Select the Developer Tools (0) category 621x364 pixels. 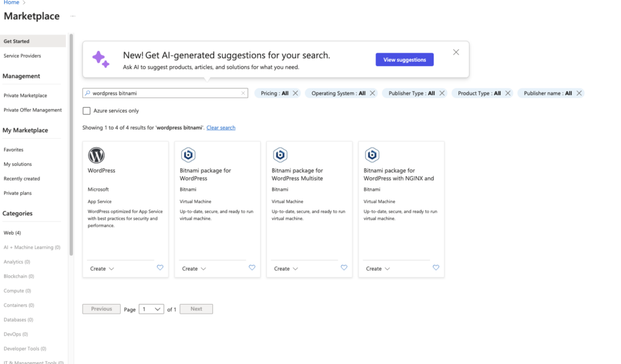(25, 349)
